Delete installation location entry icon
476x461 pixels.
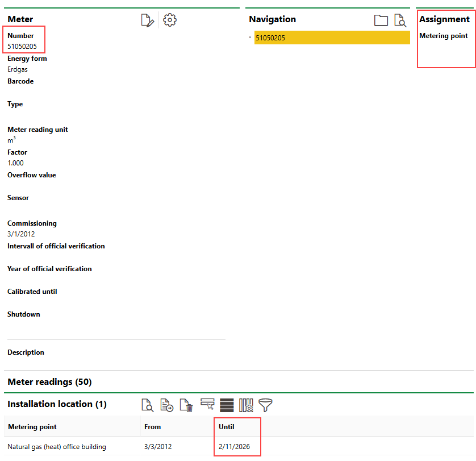pyautogui.click(x=186, y=405)
